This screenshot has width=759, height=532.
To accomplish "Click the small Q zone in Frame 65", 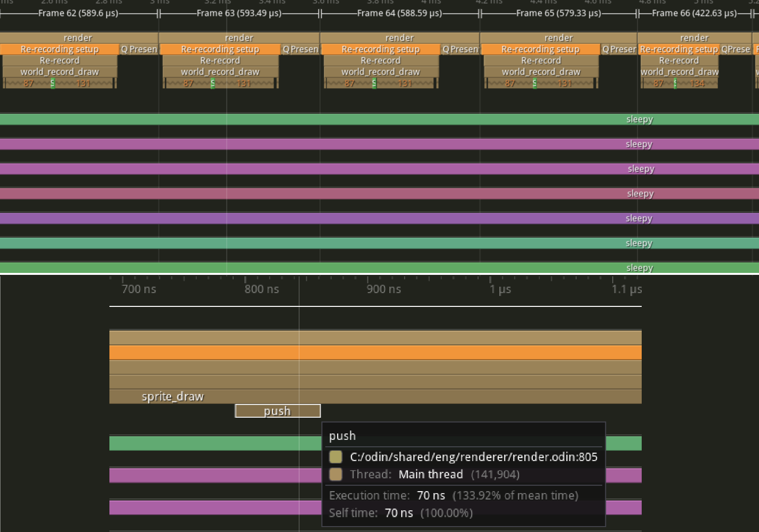I will [606, 49].
